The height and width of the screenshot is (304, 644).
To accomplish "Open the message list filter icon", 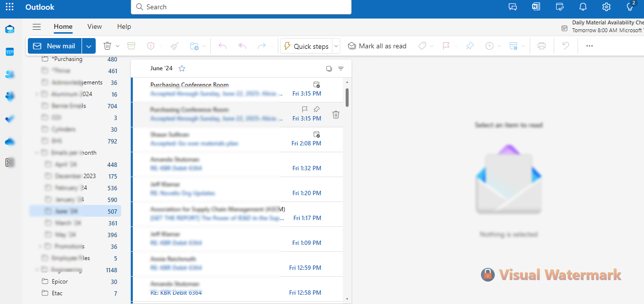I will pos(341,69).
